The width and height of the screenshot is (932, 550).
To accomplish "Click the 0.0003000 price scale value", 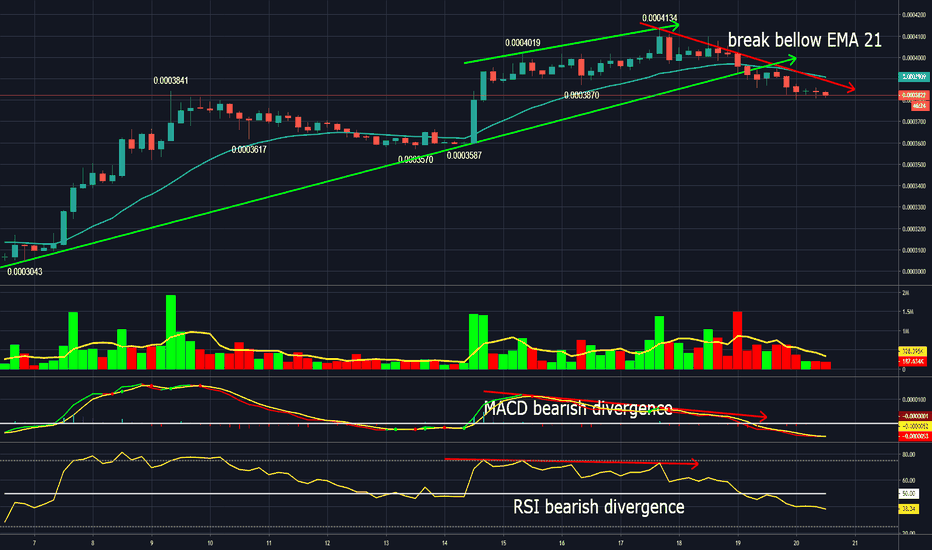I will pyautogui.click(x=914, y=272).
